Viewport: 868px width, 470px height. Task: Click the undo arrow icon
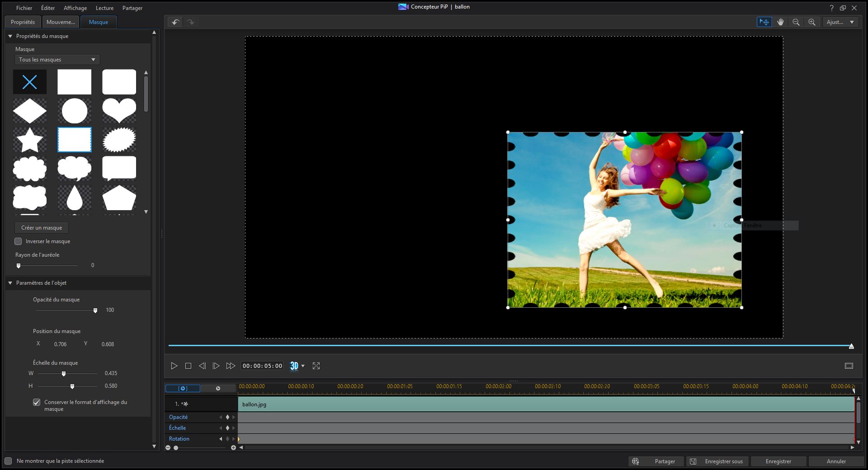pyautogui.click(x=175, y=22)
